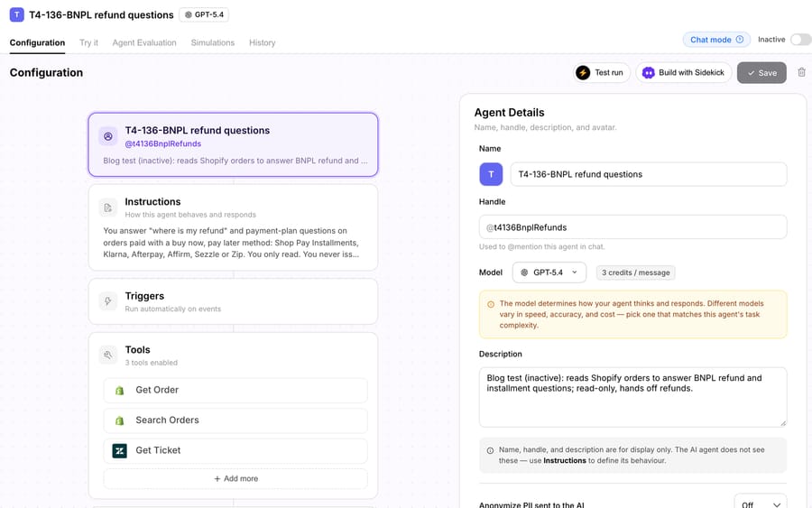
Task: Switch to the Try it tab
Action: pyautogui.click(x=88, y=42)
